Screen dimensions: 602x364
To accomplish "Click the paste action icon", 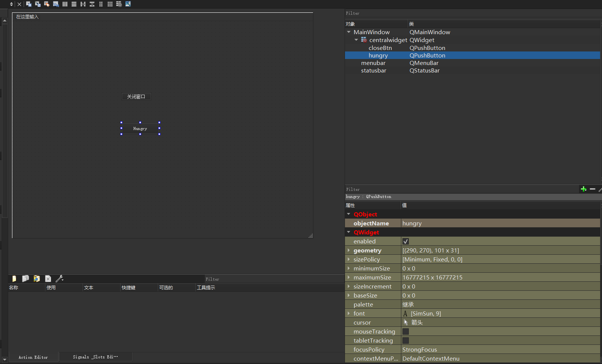I will (37, 279).
